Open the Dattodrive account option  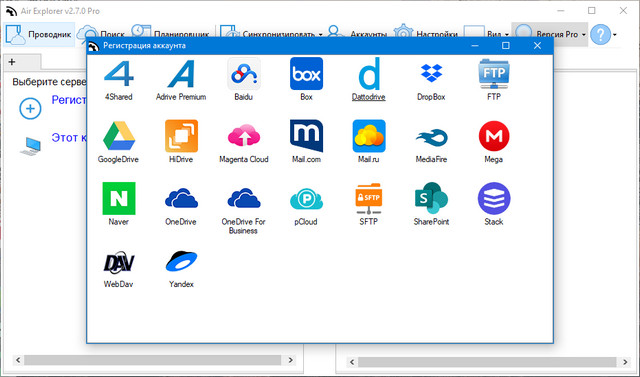coord(369,74)
